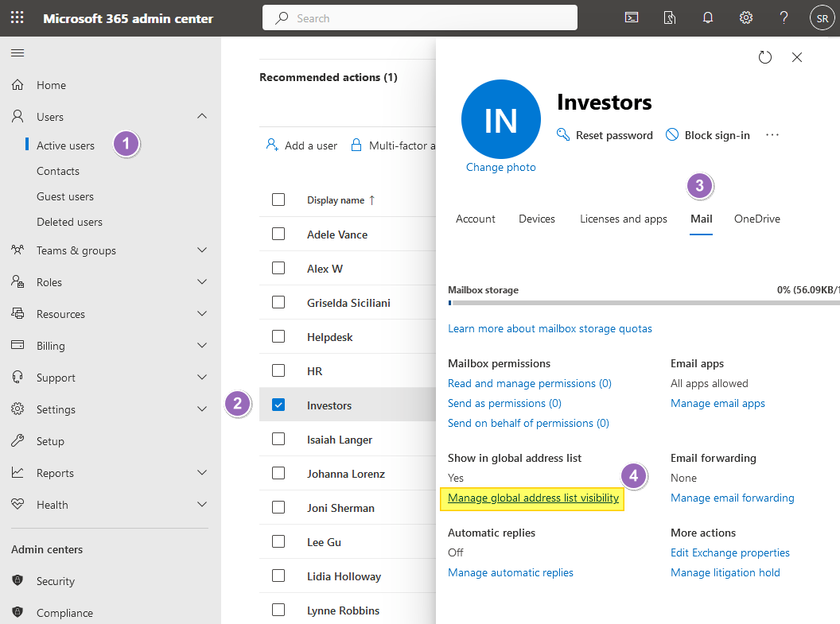This screenshot has width=840, height=624.
Task: Open help using the question mark icon
Action: pyautogui.click(x=784, y=17)
